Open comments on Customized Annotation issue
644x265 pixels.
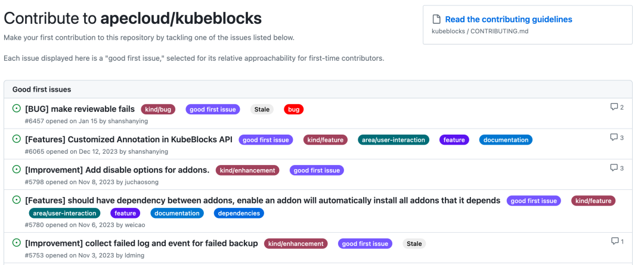(x=617, y=138)
